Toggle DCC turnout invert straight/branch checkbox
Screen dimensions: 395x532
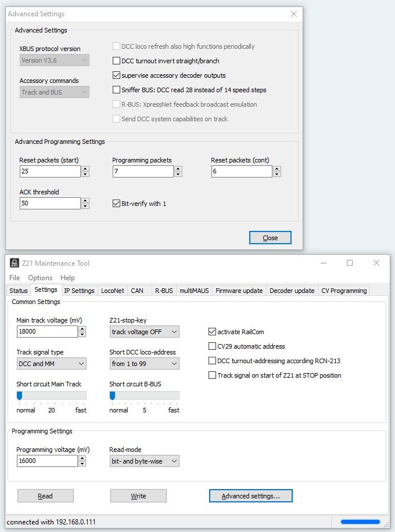(116, 61)
